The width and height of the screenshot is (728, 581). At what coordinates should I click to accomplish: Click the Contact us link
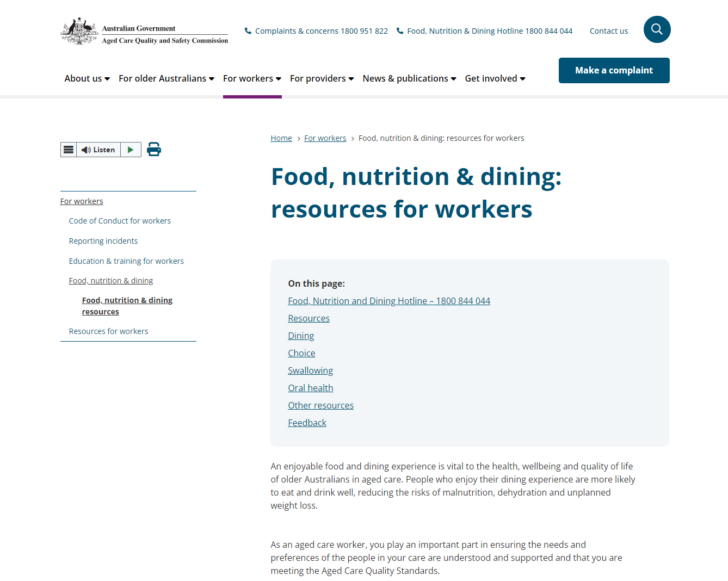(608, 31)
